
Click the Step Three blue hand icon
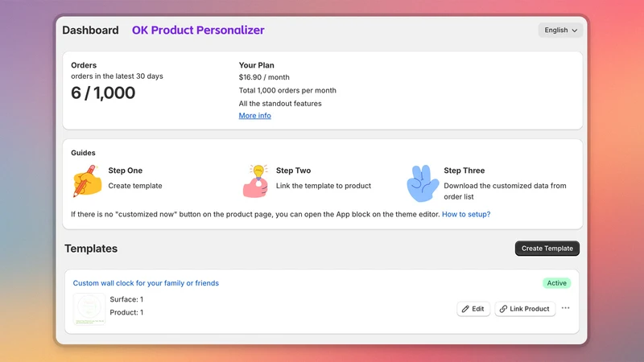[x=422, y=183]
